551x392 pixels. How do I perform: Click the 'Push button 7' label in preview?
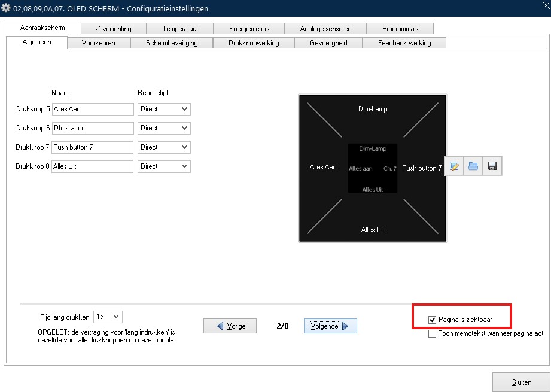pos(422,168)
